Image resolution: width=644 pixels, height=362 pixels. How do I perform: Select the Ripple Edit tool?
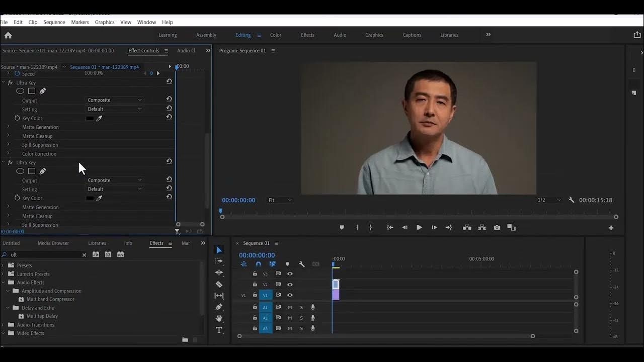coord(219,273)
